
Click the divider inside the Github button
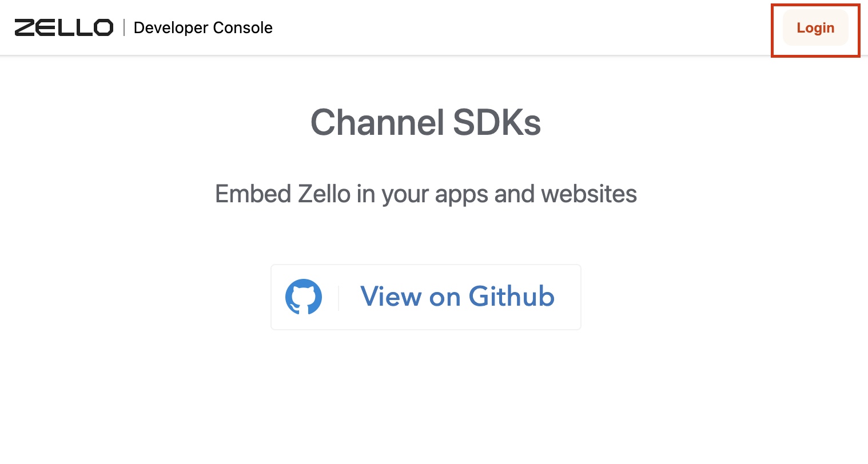pyautogui.click(x=339, y=297)
